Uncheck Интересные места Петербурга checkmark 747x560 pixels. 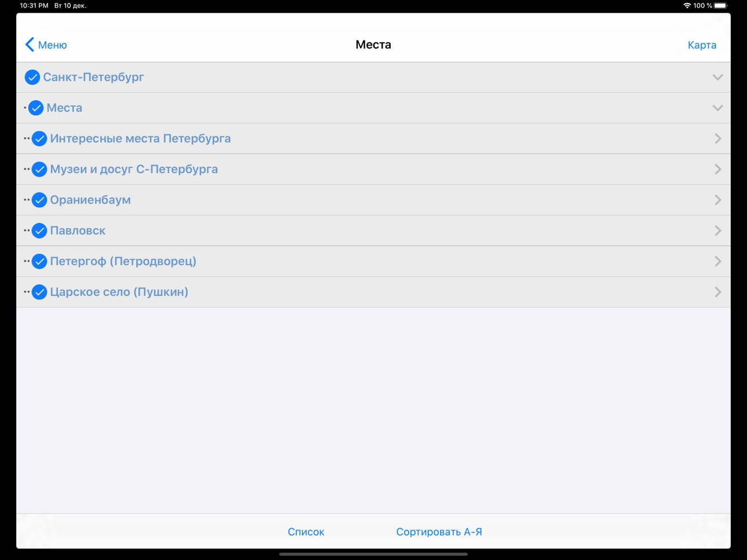pyautogui.click(x=39, y=138)
